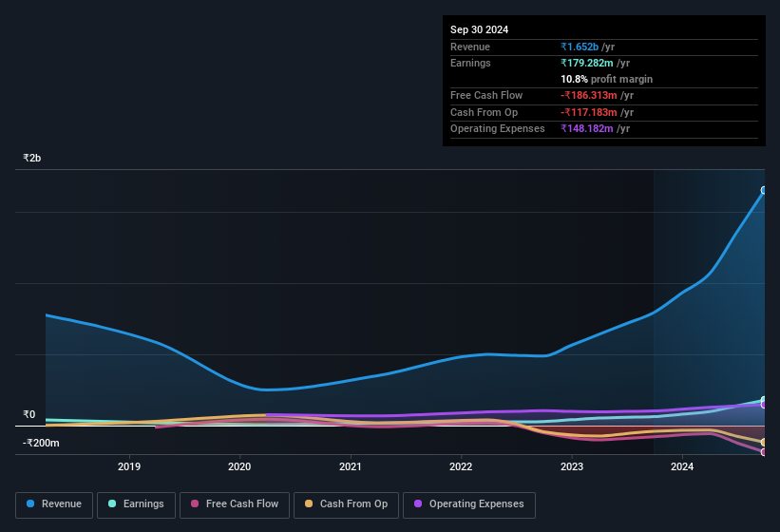Screen dimensions: 780x532
Task: Click the Free Cash Flow endpoint marker
Action: [x=764, y=452]
